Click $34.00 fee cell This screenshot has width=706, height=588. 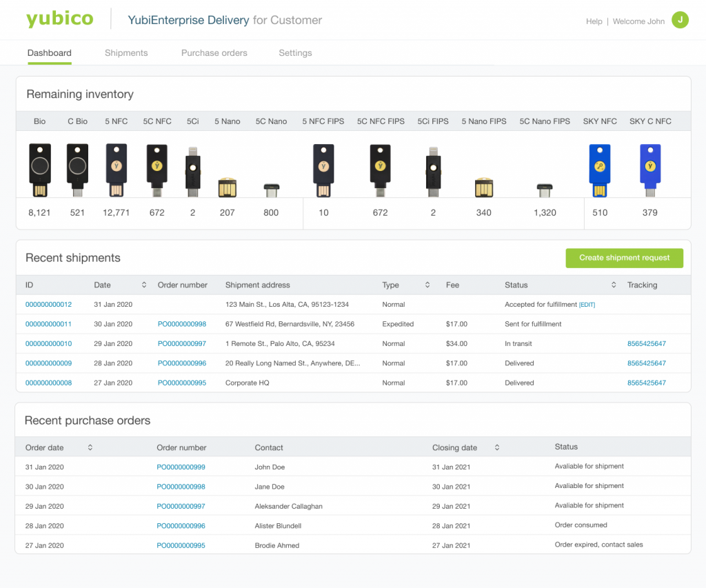pos(456,343)
